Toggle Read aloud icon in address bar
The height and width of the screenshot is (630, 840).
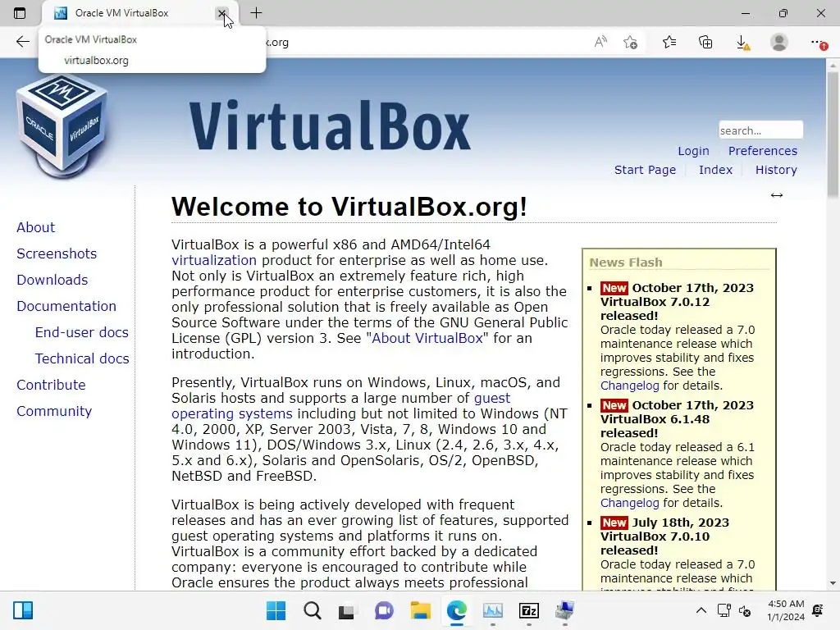[600, 42]
